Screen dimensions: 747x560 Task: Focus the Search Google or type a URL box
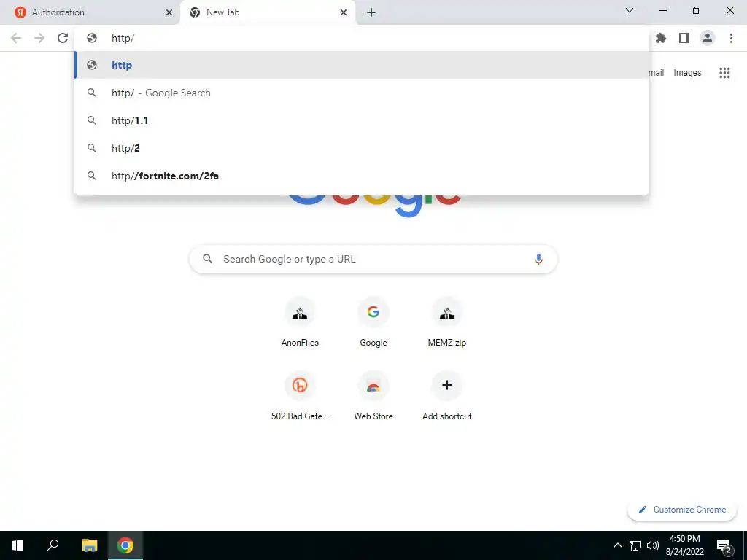[373, 259]
